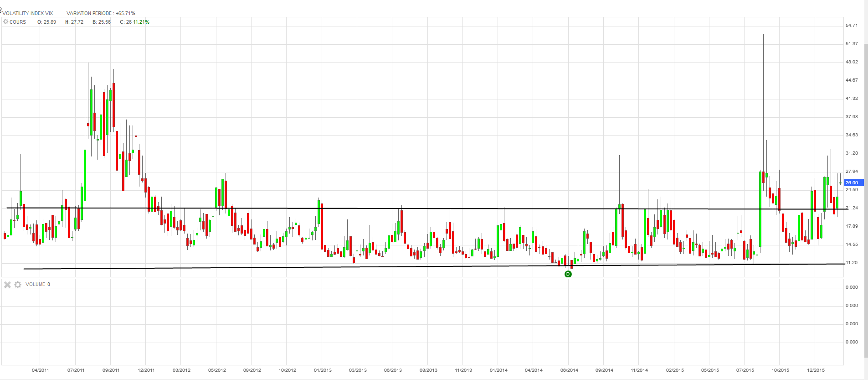Click the 17.89 price axis value
Viewport: 868px width, 380px height.
[x=852, y=226]
